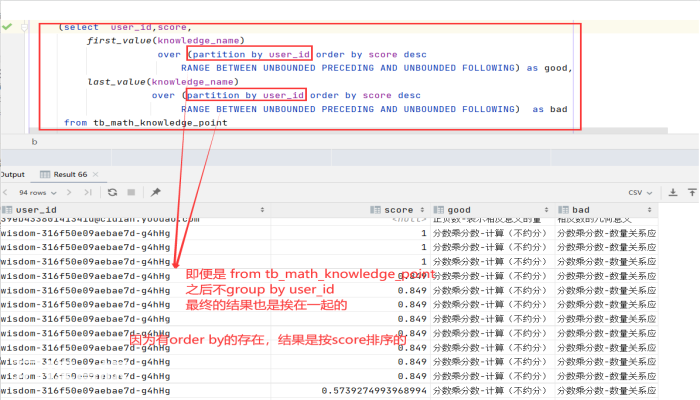The image size is (700, 400).
Task: Click the export data download icon
Action: tap(673, 192)
